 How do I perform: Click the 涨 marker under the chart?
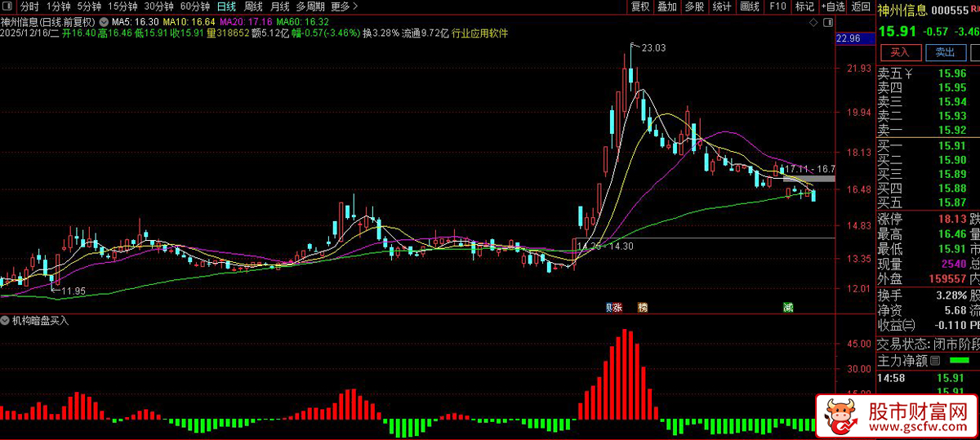(x=618, y=308)
